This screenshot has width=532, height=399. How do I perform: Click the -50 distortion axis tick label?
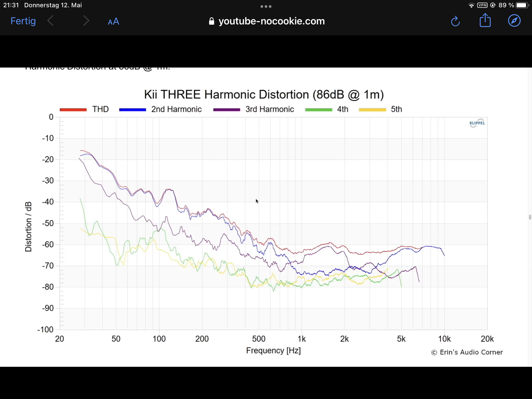(48, 223)
